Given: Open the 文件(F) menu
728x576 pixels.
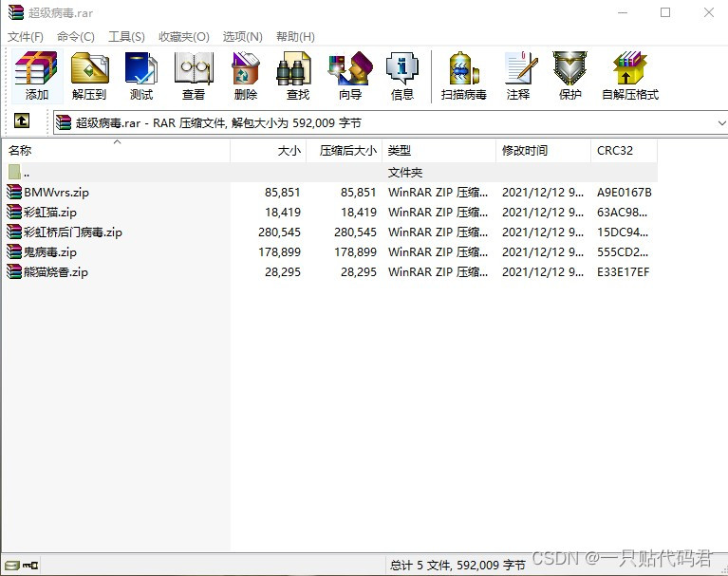Looking at the screenshot, I should click(26, 37).
